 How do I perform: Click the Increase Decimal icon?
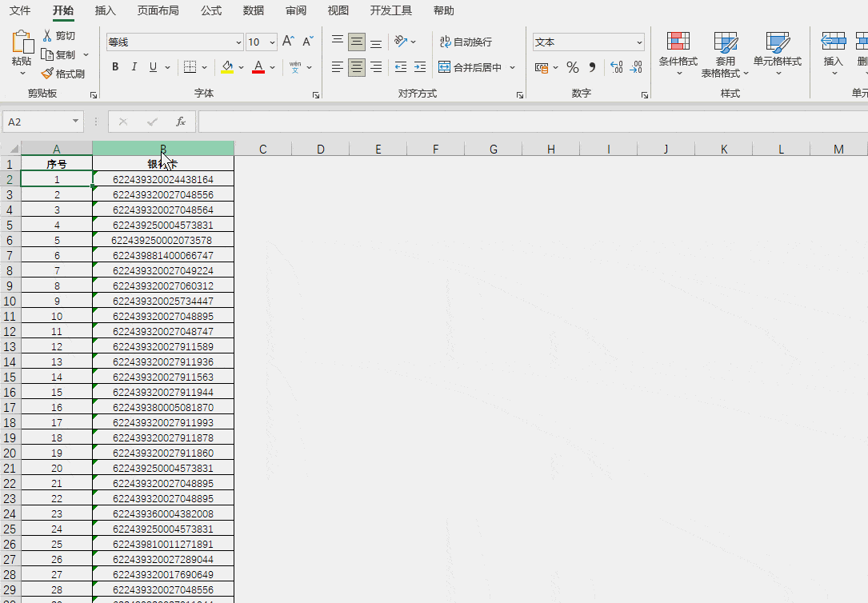point(616,67)
